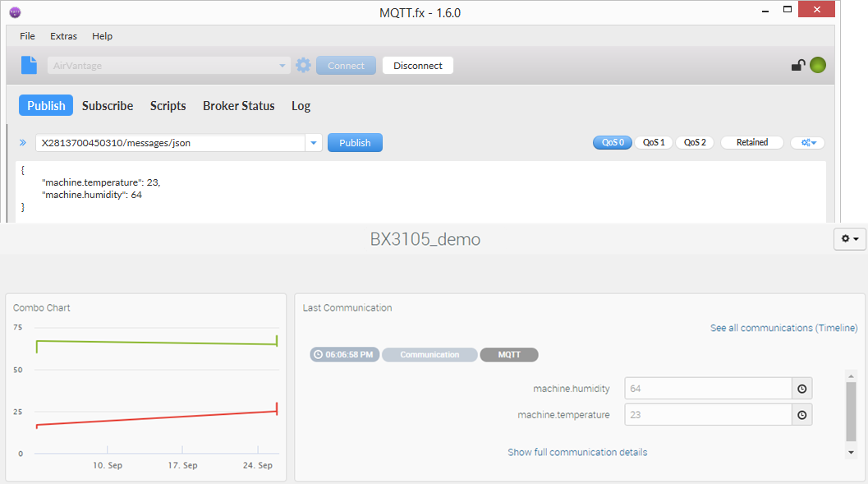The height and width of the screenshot is (484, 868).
Task: Minimize the MQTT.fx window
Action: pyautogui.click(x=765, y=11)
